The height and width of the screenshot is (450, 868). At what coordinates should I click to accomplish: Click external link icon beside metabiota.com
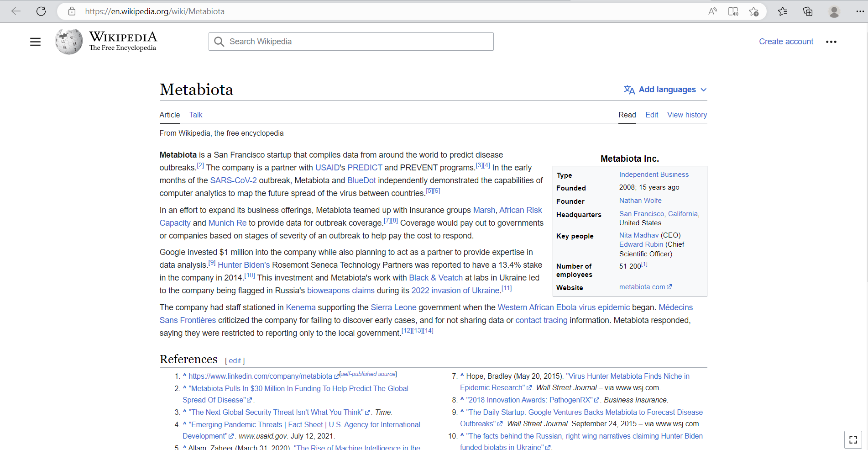tap(669, 287)
